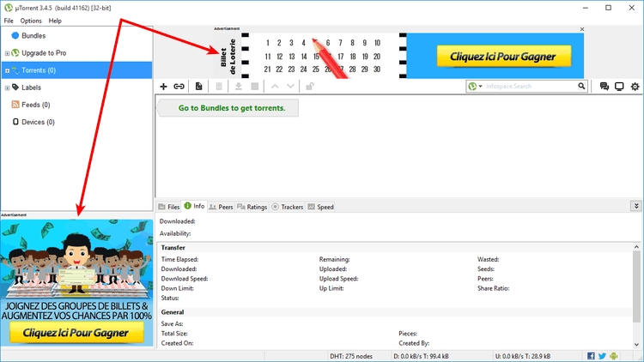Select Upgrade to Pro in sidebar
Image resolution: width=644 pixels, height=362 pixels.
tap(43, 53)
